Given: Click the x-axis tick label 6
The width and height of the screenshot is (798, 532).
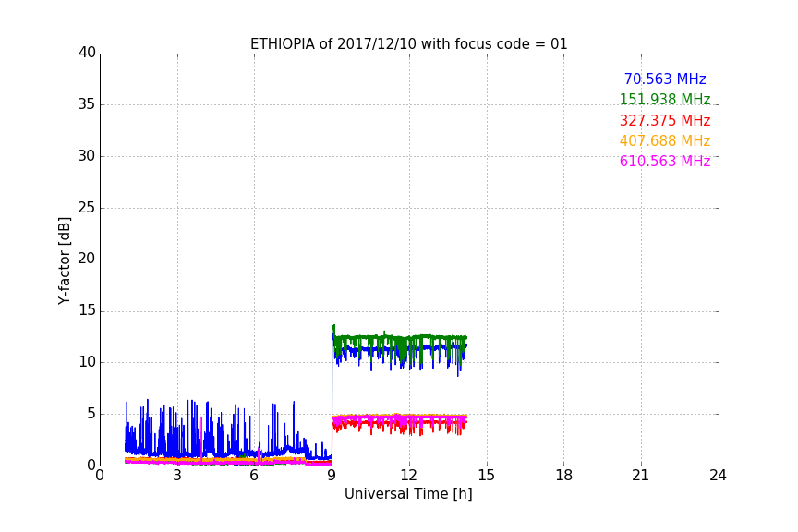Looking at the screenshot, I should (x=254, y=476).
